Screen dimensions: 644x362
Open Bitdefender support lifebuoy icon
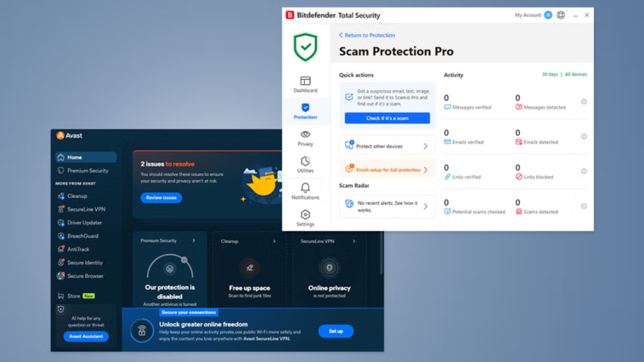click(561, 15)
